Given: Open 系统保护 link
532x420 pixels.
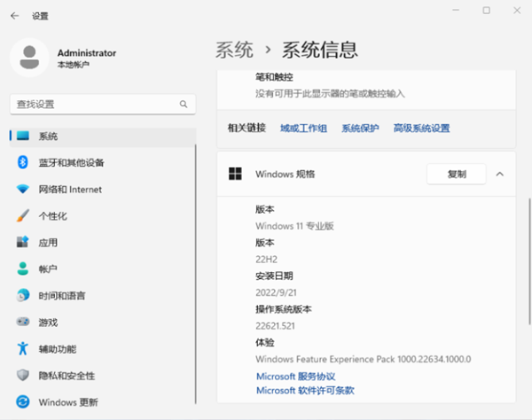Looking at the screenshot, I should (x=360, y=128).
